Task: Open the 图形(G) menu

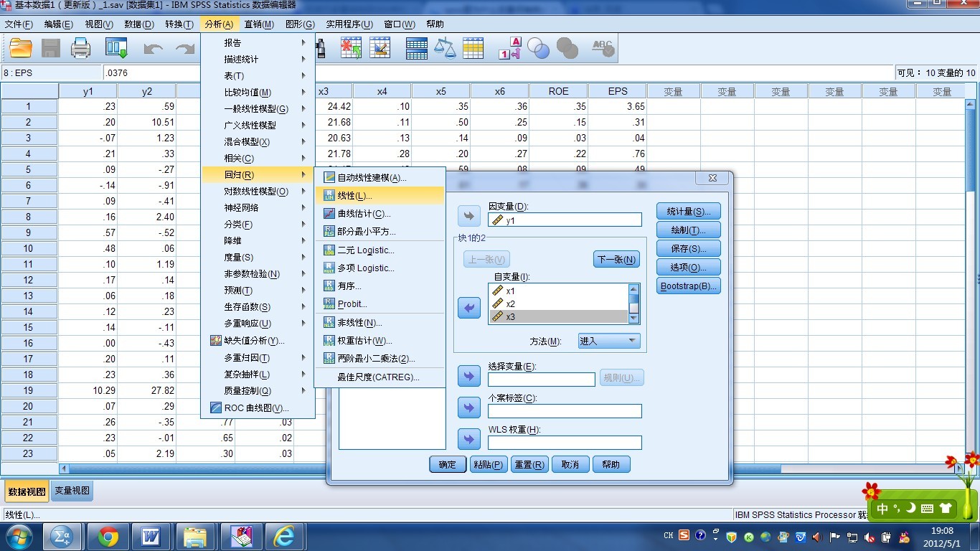Action: [x=300, y=24]
